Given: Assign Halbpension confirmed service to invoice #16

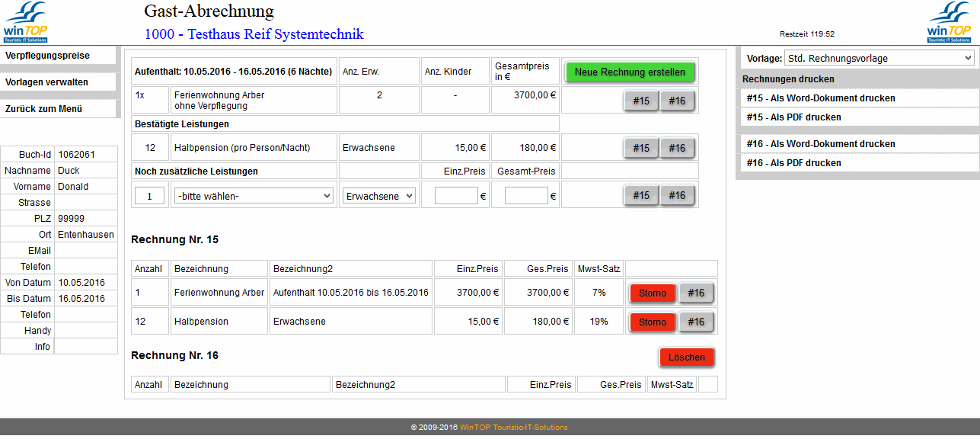Looking at the screenshot, I should click(677, 149).
